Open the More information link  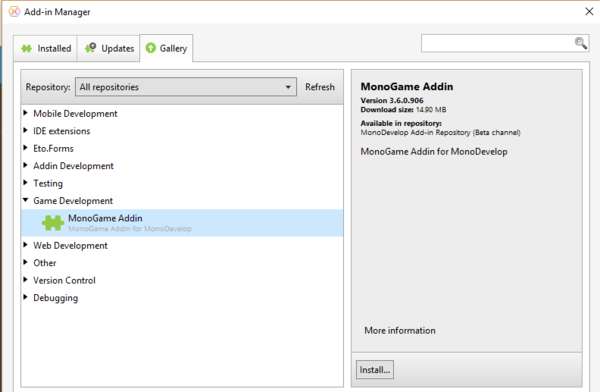pyautogui.click(x=400, y=330)
